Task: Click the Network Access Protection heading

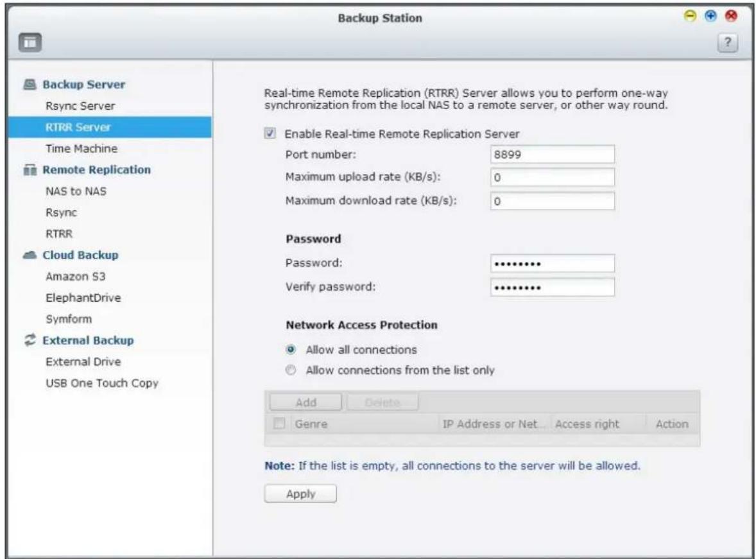Action: [361, 325]
